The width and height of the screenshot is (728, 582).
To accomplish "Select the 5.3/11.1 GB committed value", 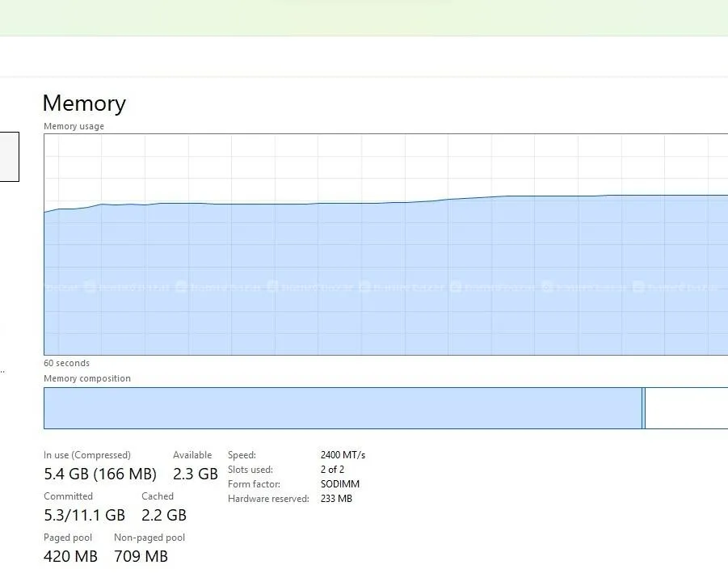I will coord(84,515).
